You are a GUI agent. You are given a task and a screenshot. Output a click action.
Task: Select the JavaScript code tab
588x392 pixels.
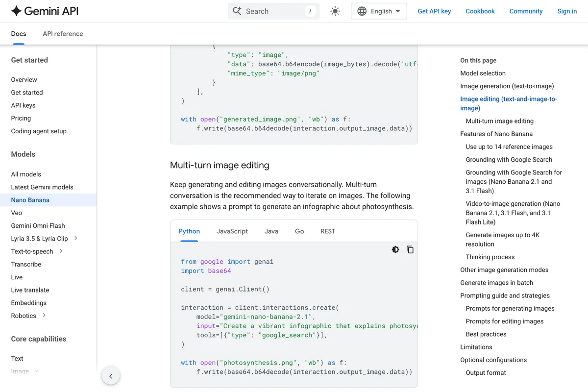pyautogui.click(x=232, y=231)
